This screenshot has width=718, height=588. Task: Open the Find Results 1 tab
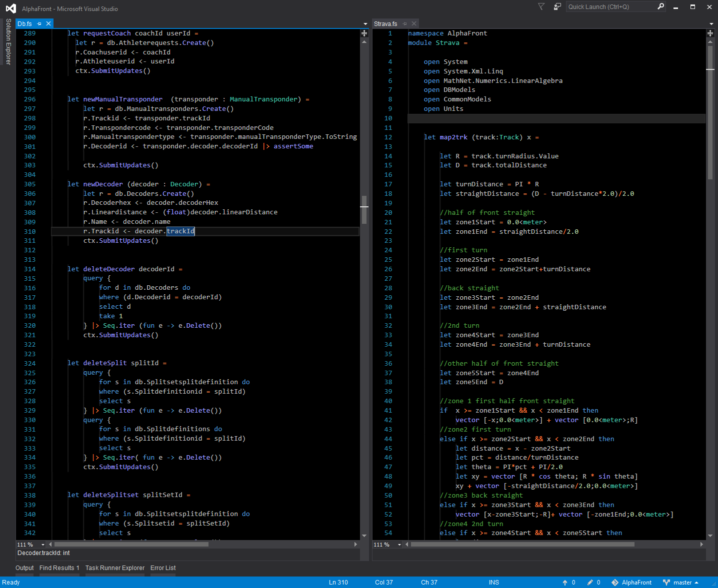click(x=59, y=568)
